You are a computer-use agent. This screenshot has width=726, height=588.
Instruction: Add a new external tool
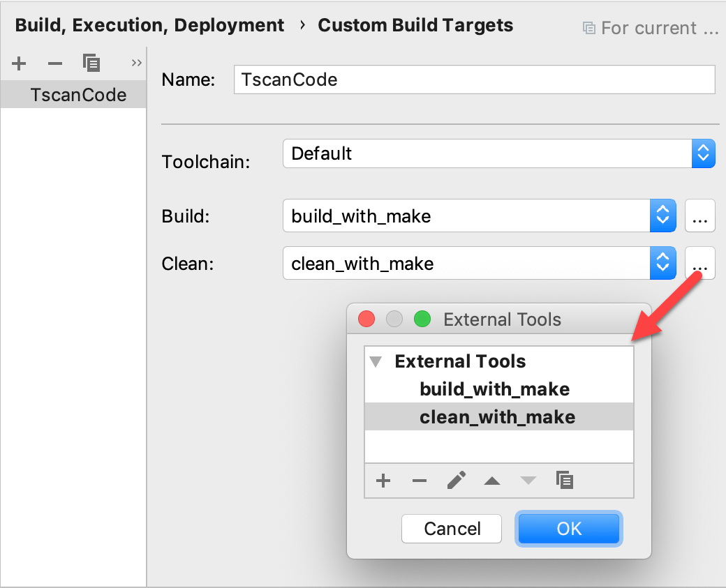[383, 481]
